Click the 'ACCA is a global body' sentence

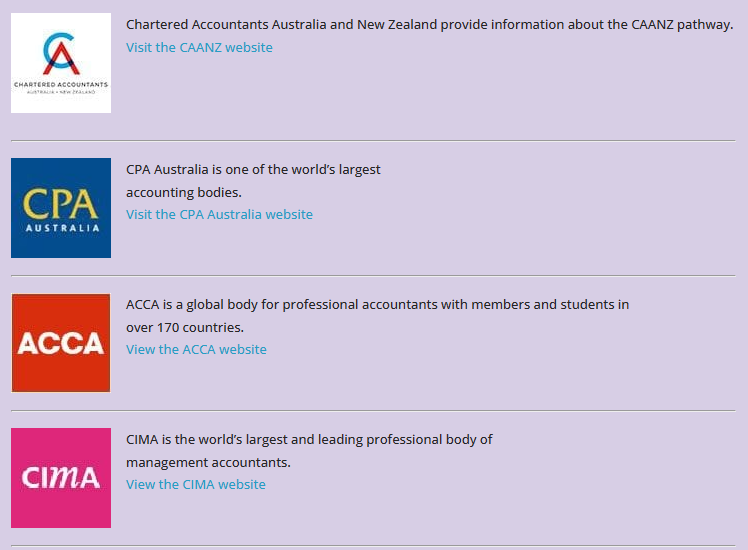tap(377, 304)
